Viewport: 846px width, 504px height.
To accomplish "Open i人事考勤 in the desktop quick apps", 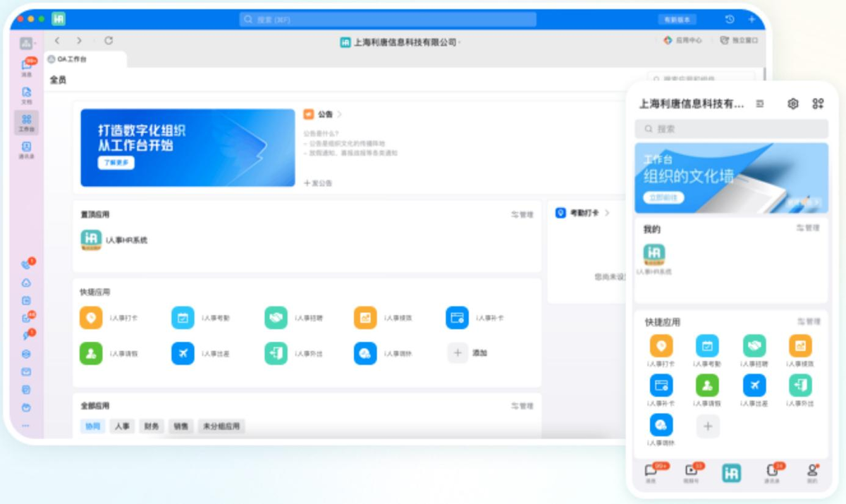I will point(183,318).
